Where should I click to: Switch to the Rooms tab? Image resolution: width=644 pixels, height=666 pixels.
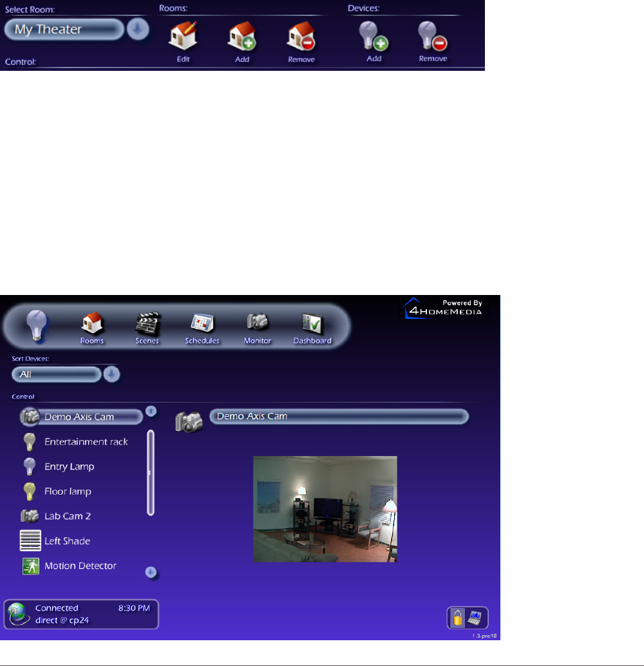(x=91, y=328)
